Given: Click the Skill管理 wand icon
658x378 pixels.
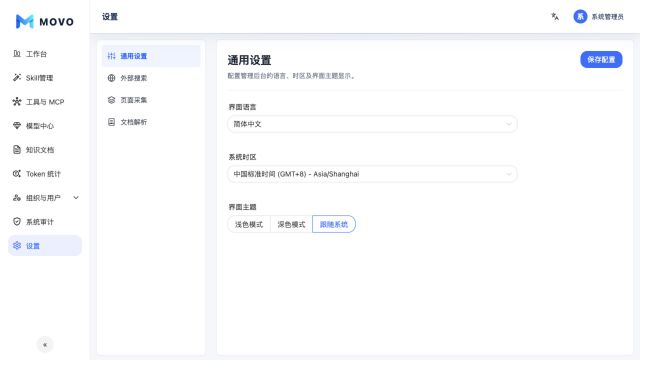Looking at the screenshot, I should click(x=17, y=78).
